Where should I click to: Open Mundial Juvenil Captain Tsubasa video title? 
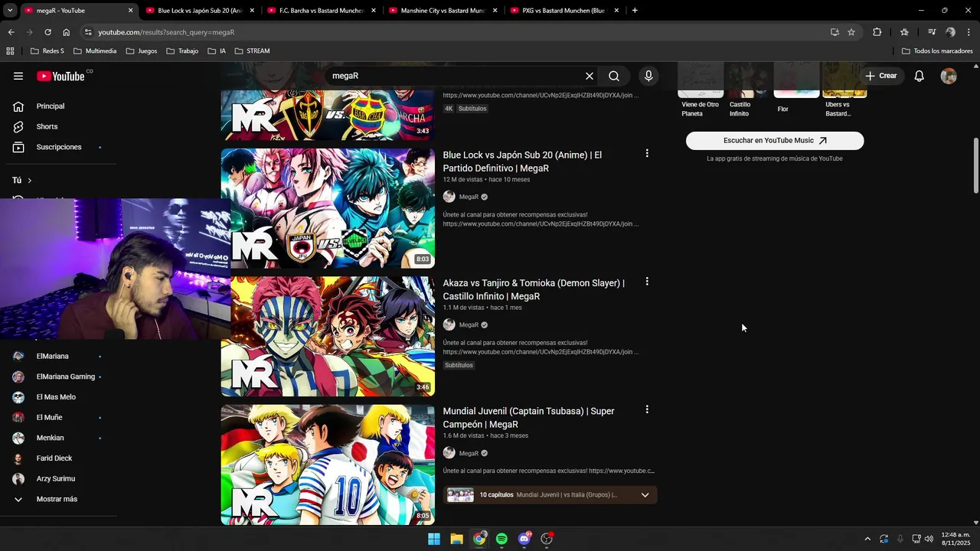[x=528, y=418]
